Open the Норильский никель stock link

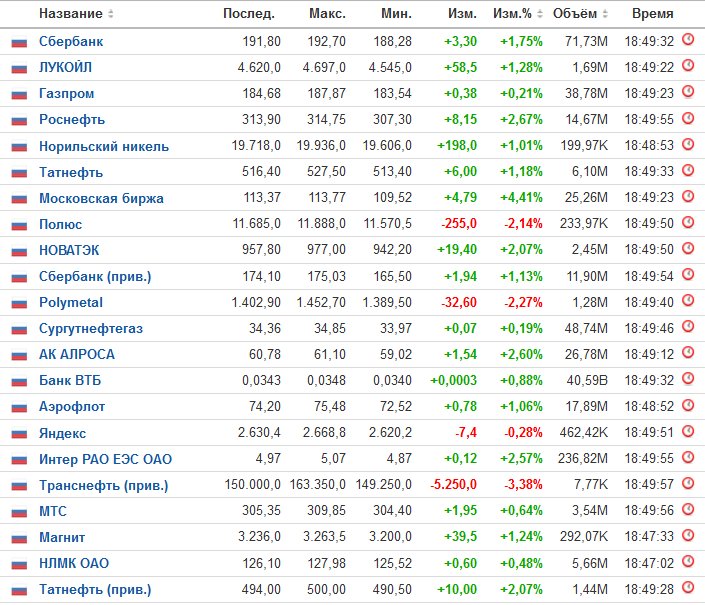(104, 146)
